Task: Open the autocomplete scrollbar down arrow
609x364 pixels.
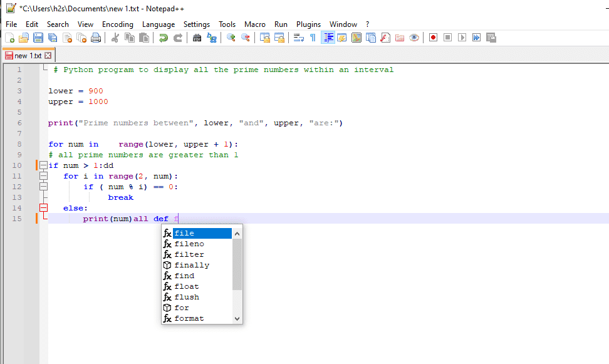Action: click(x=237, y=319)
